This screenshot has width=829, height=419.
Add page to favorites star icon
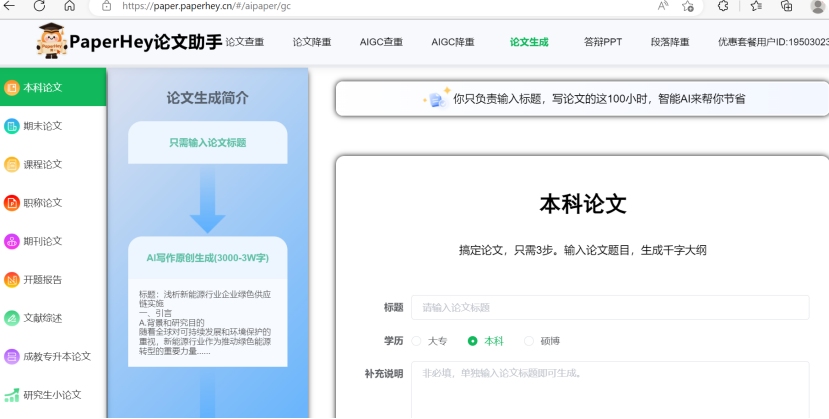click(687, 6)
